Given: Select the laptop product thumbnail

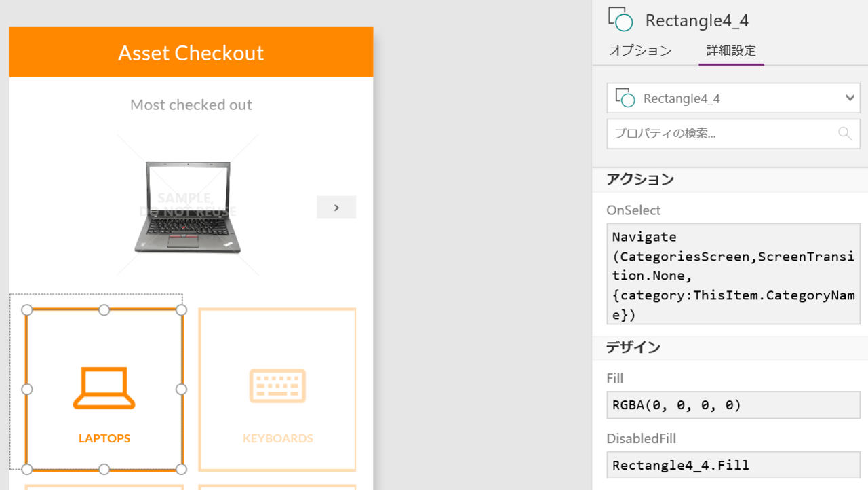Looking at the screenshot, I should tap(186, 207).
